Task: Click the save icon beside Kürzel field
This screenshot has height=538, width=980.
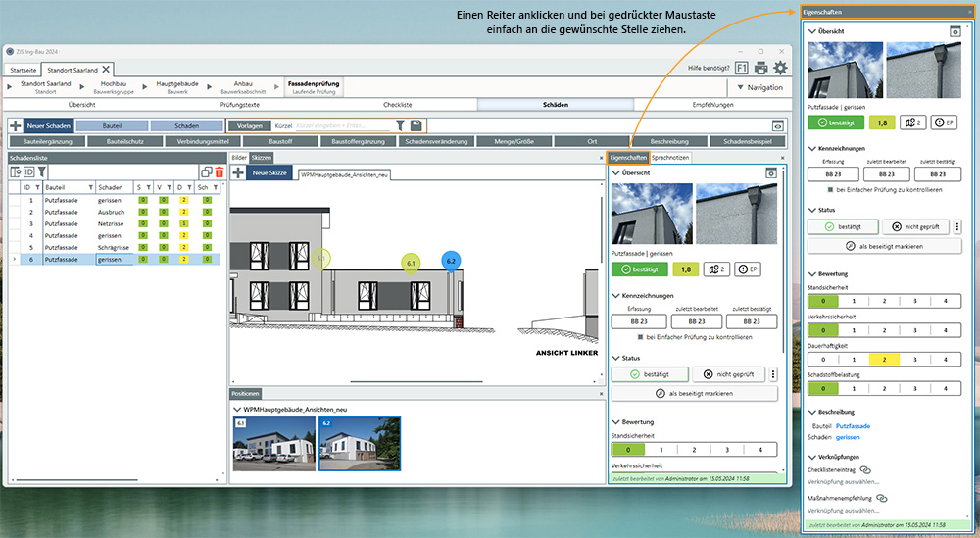Action: (416, 125)
